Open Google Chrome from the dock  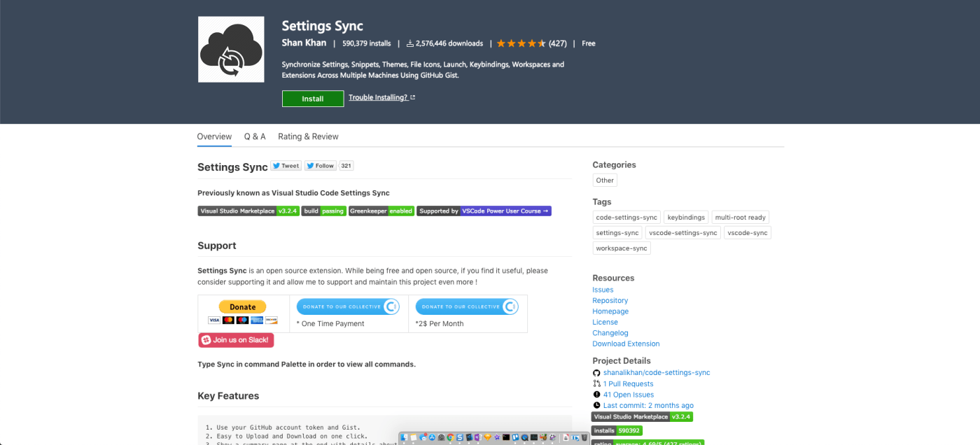[x=451, y=437]
